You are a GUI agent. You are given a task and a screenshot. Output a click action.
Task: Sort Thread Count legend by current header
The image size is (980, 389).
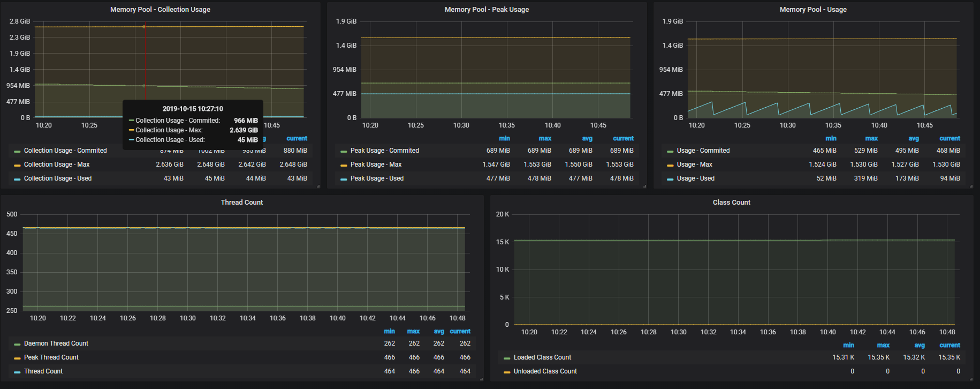coord(460,331)
